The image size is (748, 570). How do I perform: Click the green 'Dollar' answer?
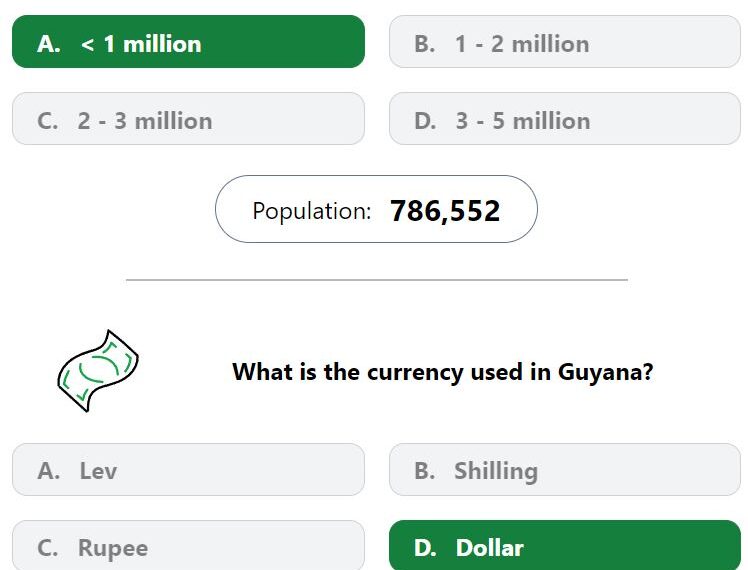click(x=565, y=545)
